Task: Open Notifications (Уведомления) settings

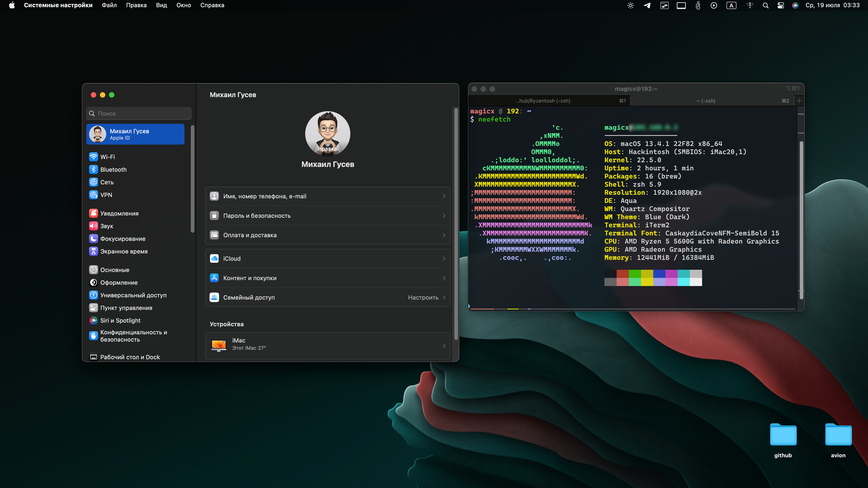Action: click(x=119, y=213)
